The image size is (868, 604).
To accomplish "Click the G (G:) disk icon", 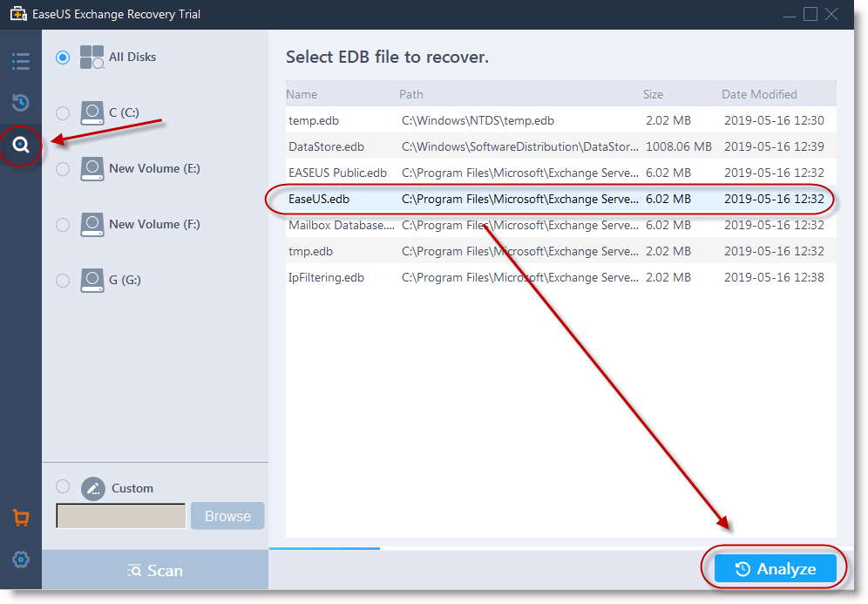I will [x=92, y=281].
